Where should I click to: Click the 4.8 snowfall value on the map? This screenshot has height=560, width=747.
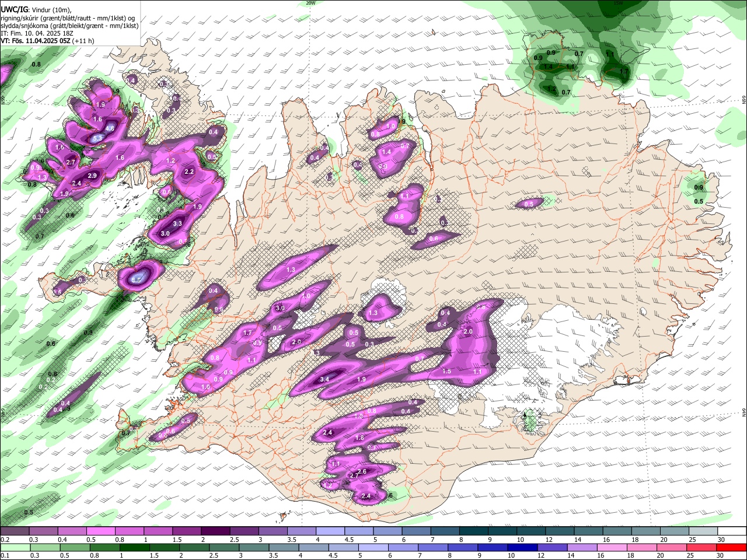[110, 128]
